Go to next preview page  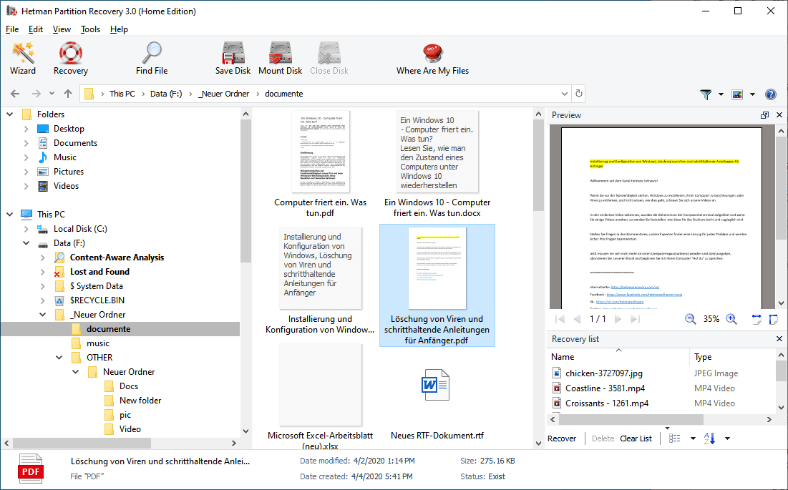coord(618,319)
